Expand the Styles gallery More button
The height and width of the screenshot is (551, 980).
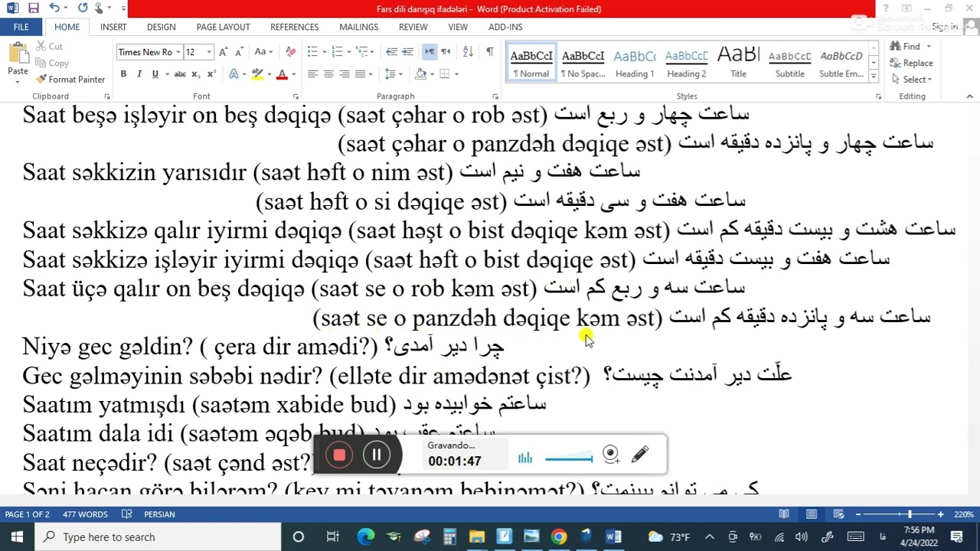873,77
